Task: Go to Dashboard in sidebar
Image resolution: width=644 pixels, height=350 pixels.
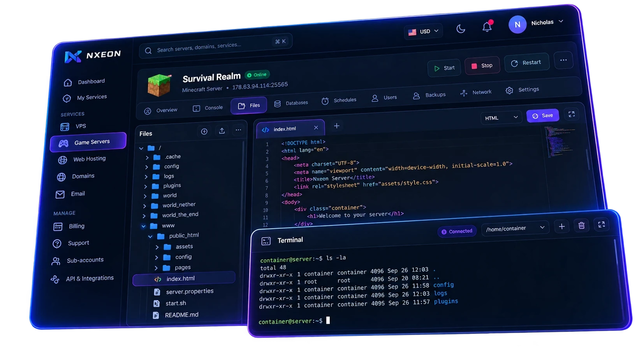Action: pyautogui.click(x=84, y=82)
